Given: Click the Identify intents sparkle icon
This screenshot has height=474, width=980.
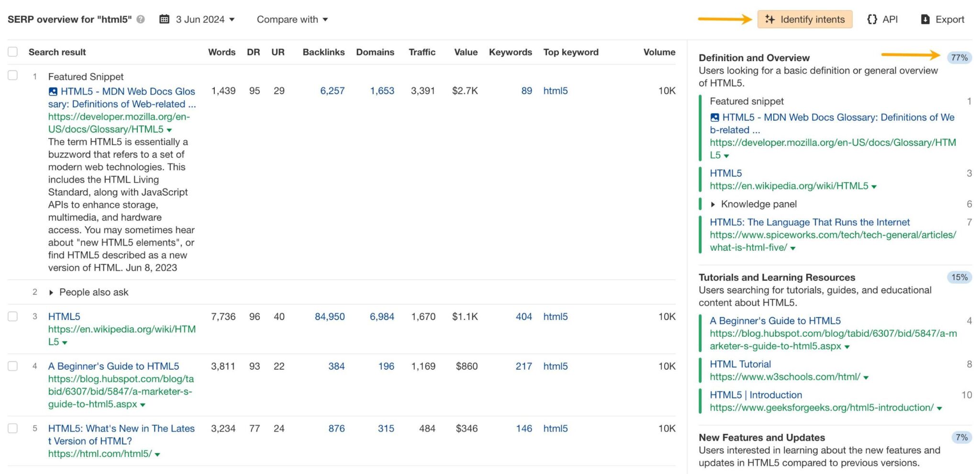Looking at the screenshot, I should [771, 20].
